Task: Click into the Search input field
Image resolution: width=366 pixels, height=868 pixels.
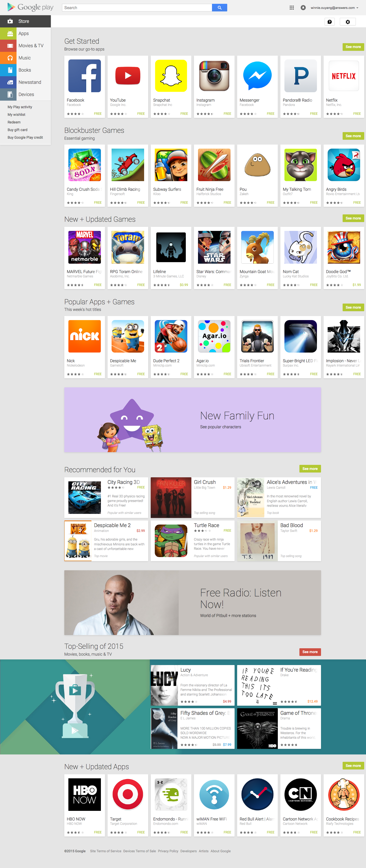Action: point(137,7)
